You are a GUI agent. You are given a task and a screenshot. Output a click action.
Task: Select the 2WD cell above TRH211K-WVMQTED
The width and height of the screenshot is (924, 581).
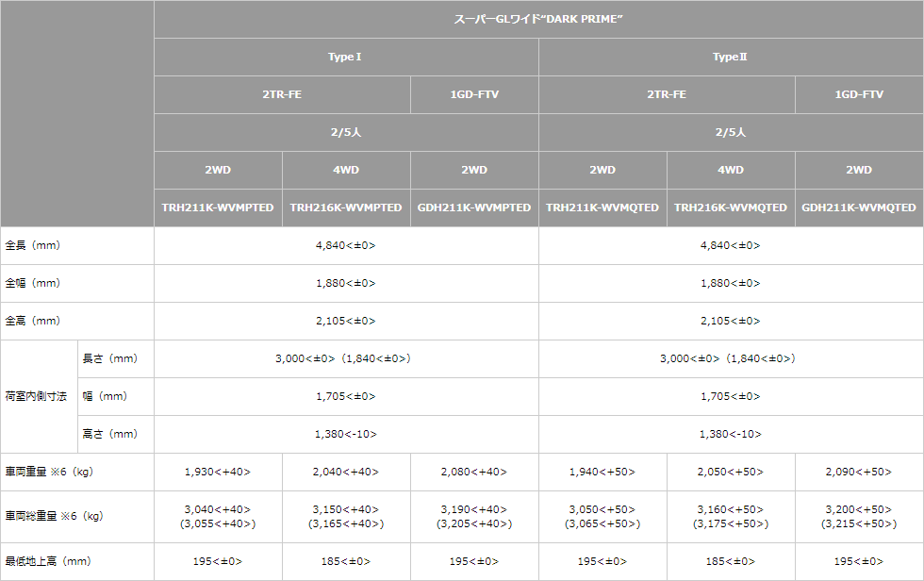(x=602, y=170)
